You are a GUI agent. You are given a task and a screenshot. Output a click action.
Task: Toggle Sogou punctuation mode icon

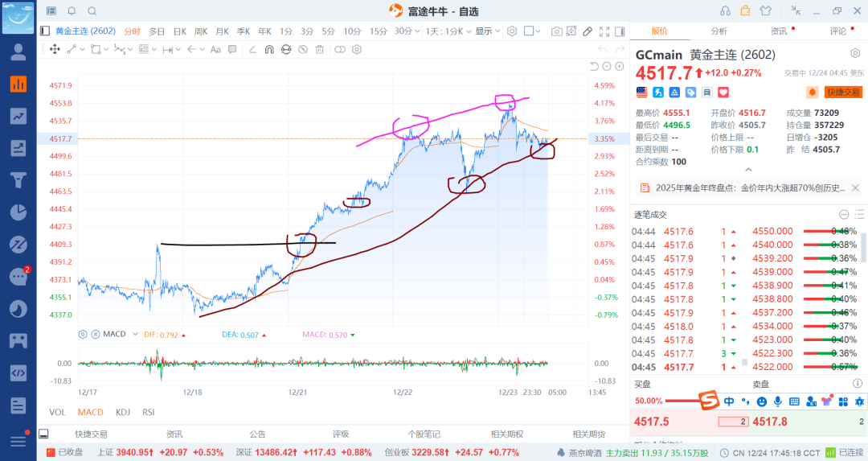click(746, 401)
